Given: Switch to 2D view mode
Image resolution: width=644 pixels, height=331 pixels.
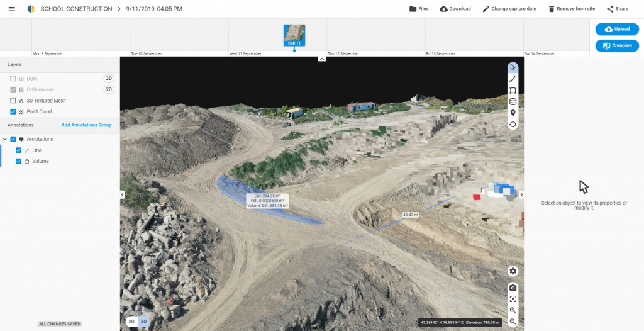Looking at the screenshot, I should (x=132, y=321).
